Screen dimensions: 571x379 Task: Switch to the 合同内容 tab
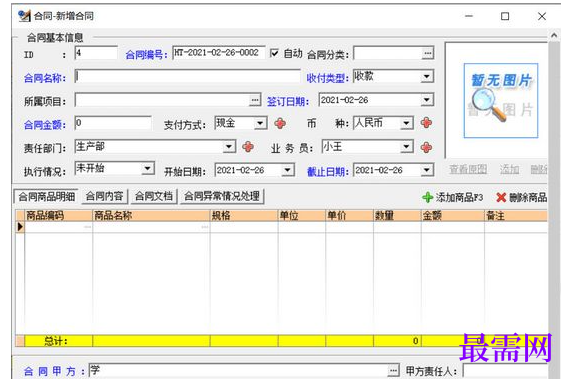[x=105, y=196]
